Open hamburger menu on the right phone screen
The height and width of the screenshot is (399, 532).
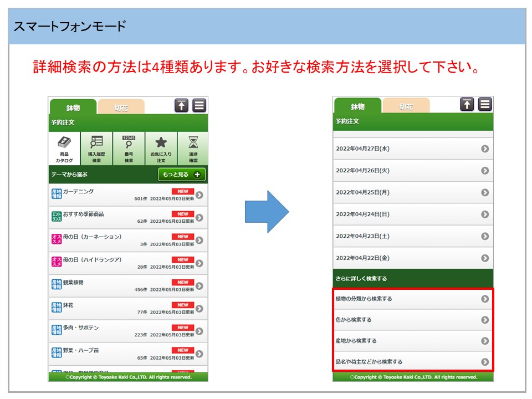click(485, 104)
